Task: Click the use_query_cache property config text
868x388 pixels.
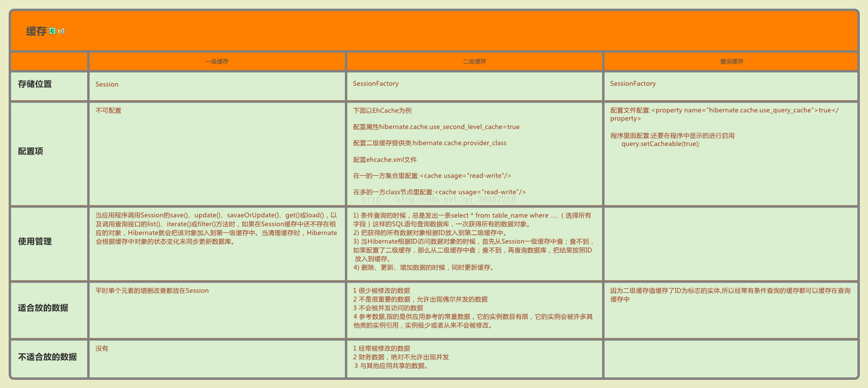Action: click(724, 114)
